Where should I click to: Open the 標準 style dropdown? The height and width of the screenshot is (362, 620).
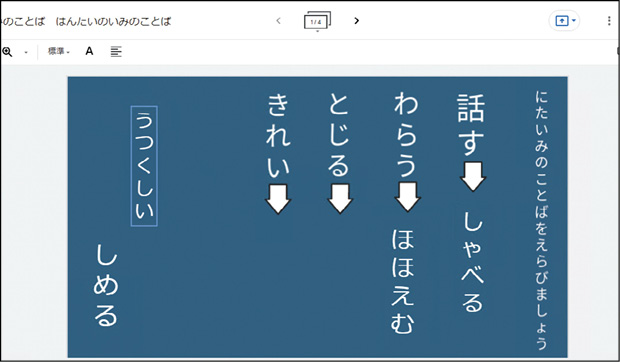tap(59, 51)
